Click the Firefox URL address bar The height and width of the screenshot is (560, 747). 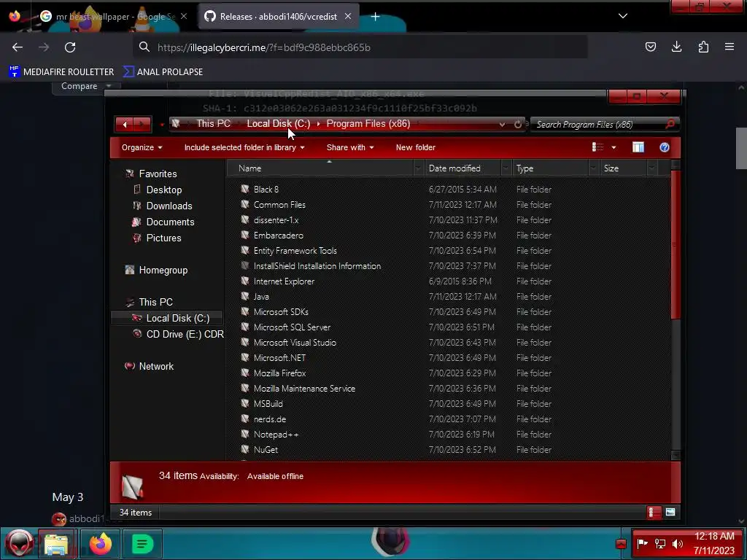(360, 47)
